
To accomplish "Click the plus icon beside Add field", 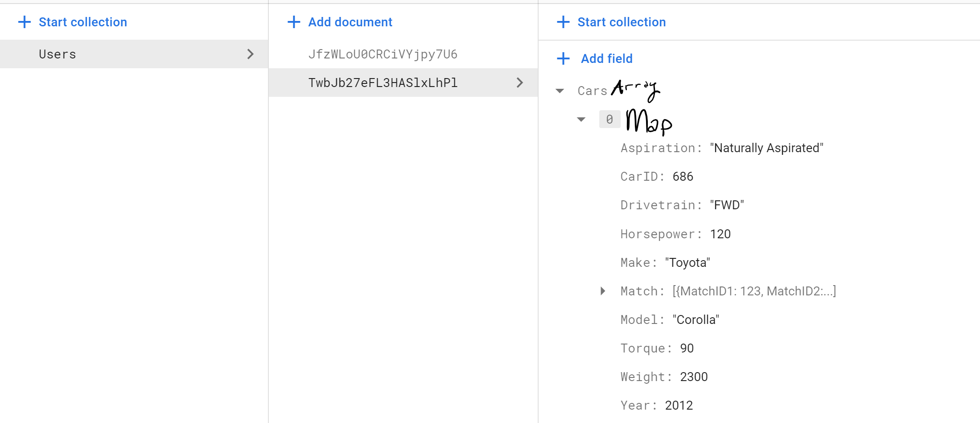I will point(563,58).
